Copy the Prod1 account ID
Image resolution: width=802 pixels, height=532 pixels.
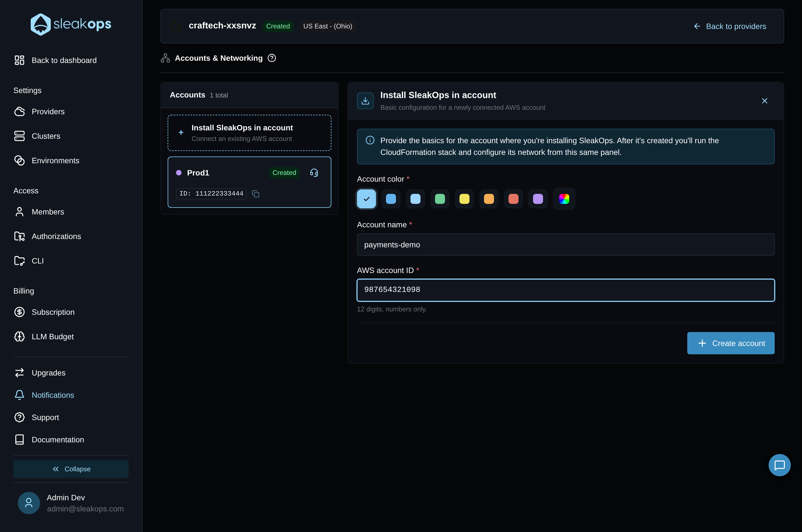point(256,194)
